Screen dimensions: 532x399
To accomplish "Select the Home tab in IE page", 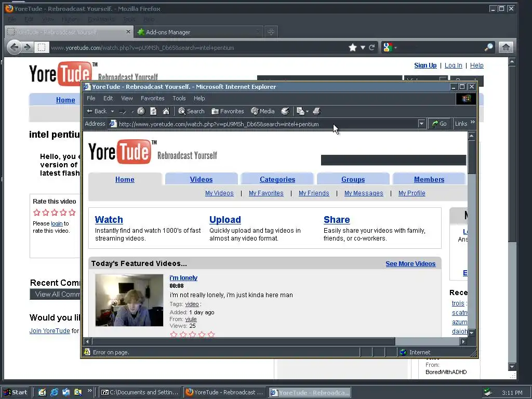I will click(x=125, y=179).
